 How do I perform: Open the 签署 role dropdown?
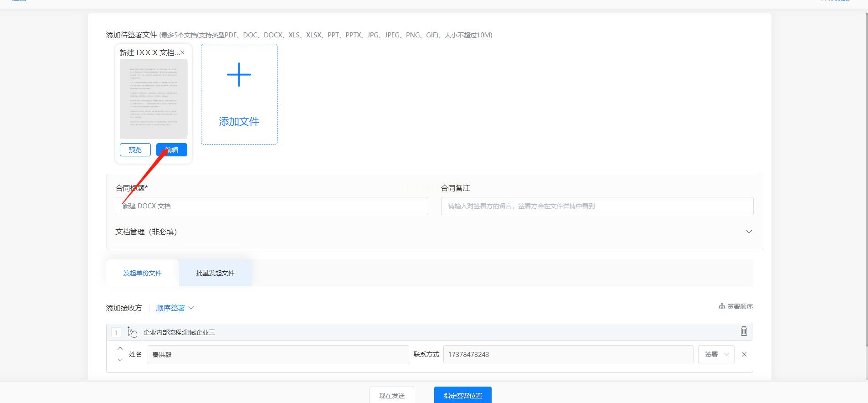tap(716, 354)
